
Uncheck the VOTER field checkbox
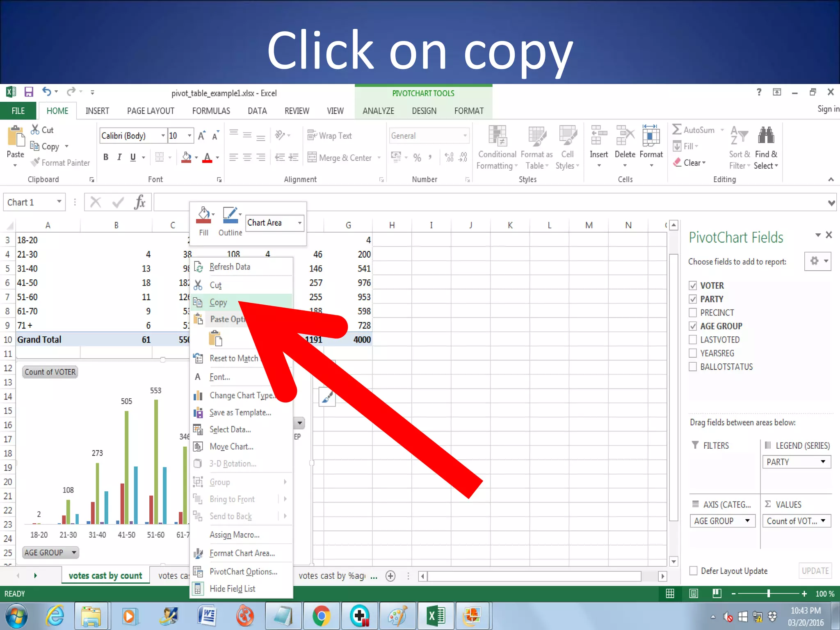tap(693, 285)
